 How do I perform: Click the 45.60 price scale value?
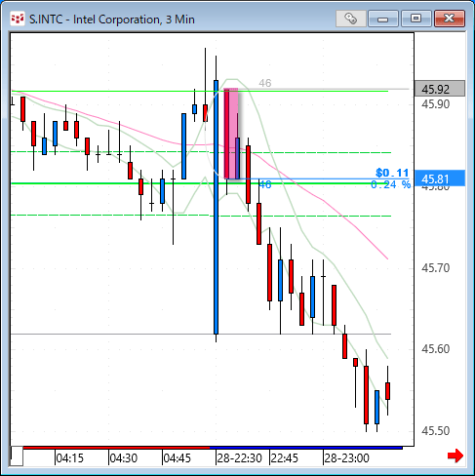[x=436, y=349]
